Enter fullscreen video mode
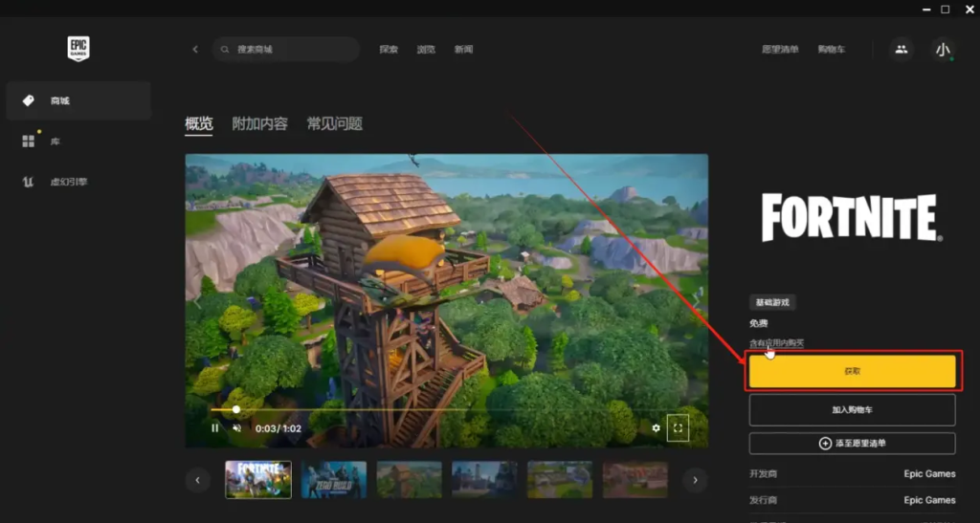The width and height of the screenshot is (980, 523). click(x=678, y=428)
